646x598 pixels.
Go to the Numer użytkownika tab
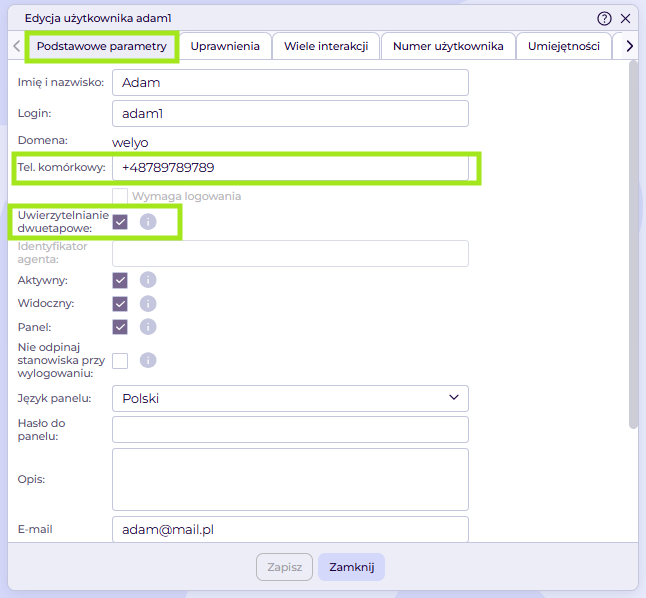[448, 46]
